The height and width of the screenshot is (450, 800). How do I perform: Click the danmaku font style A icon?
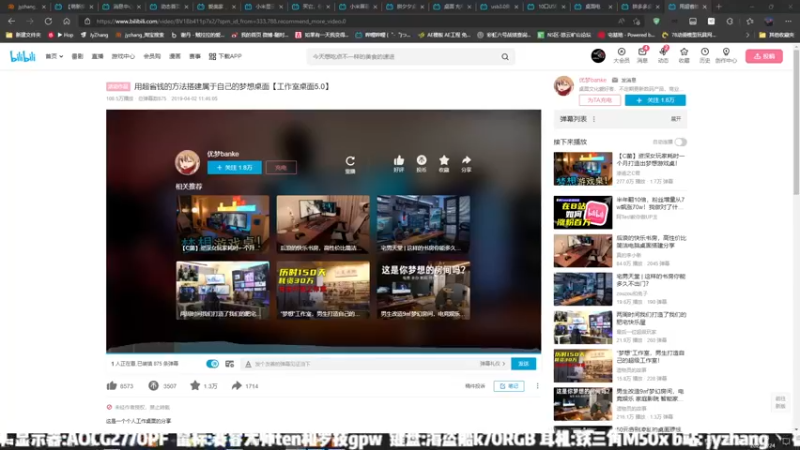[x=248, y=364]
